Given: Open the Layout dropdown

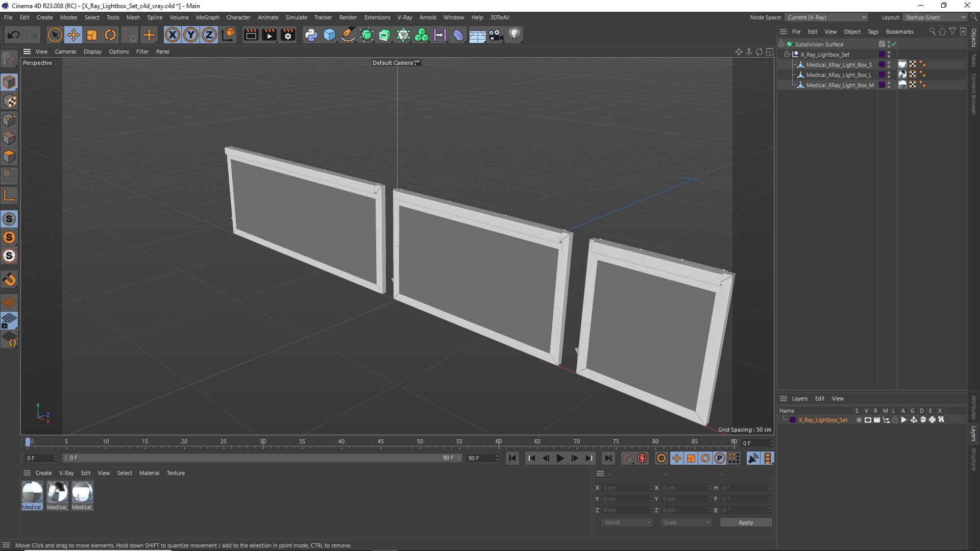Looking at the screenshot, I should click(x=935, y=17).
